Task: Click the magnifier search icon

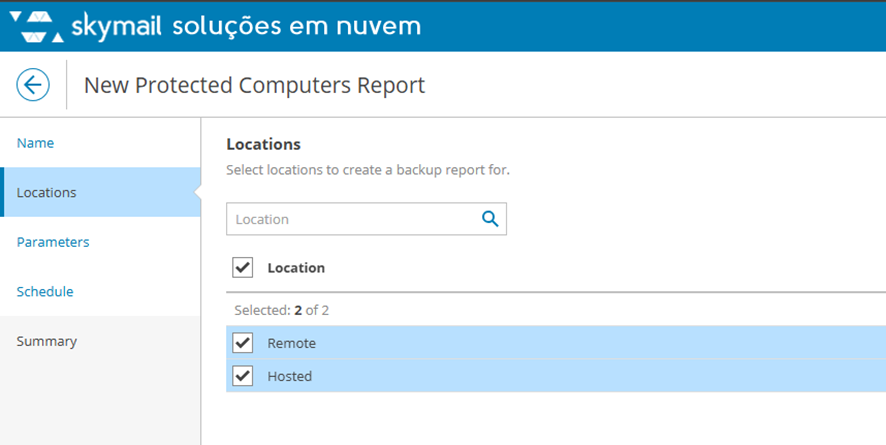Action: (490, 219)
